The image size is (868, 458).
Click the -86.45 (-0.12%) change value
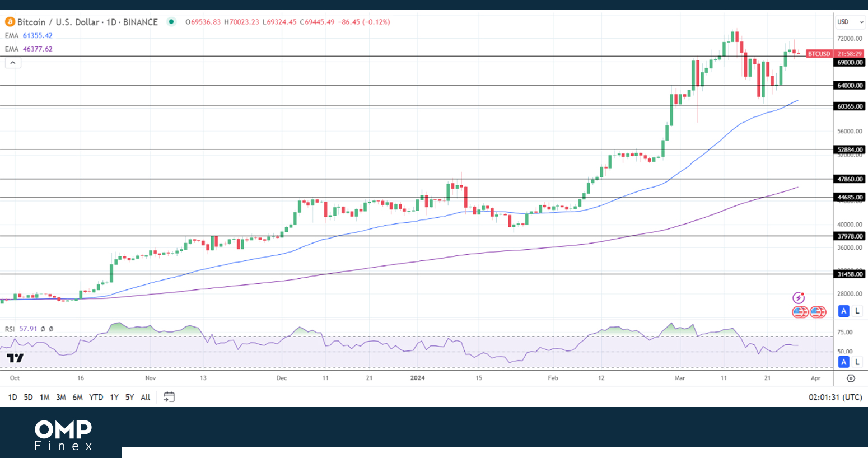click(x=364, y=22)
